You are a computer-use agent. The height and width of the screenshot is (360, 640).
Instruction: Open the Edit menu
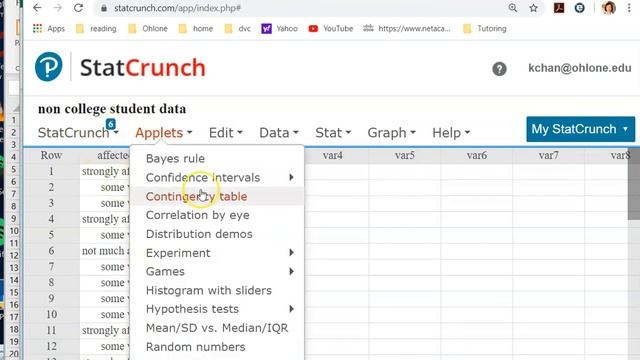226,133
